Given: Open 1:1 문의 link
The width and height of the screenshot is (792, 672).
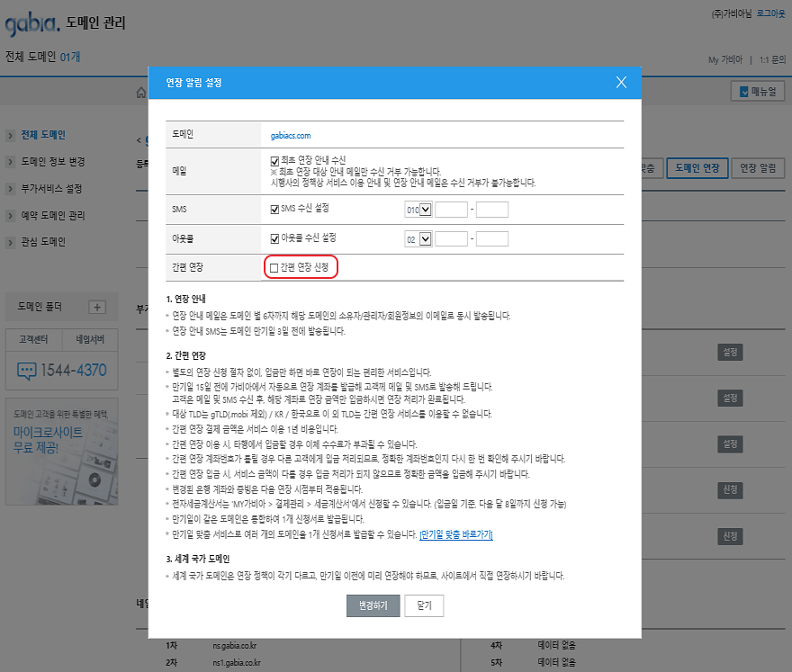Looking at the screenshot, I should (x=773, y=59).
